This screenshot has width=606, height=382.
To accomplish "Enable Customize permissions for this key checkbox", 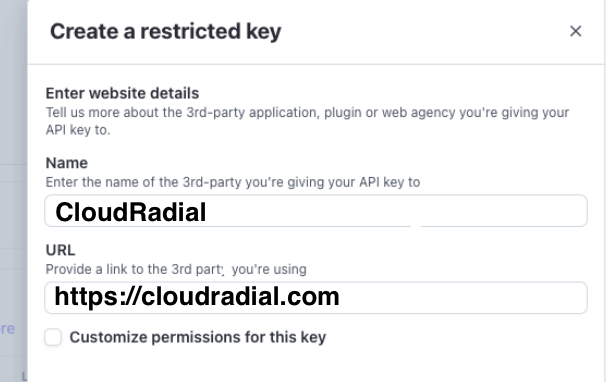I will [53, 337].
